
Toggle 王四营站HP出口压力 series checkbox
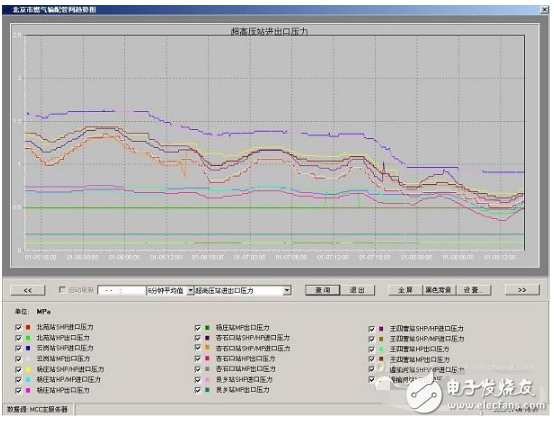click(371, 349)
